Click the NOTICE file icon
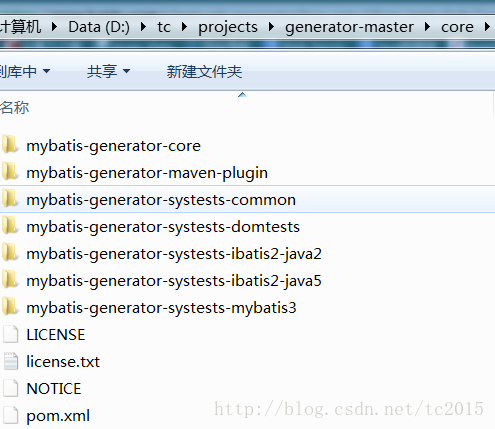The image size is (495, 429). click(x=11, y=388)
